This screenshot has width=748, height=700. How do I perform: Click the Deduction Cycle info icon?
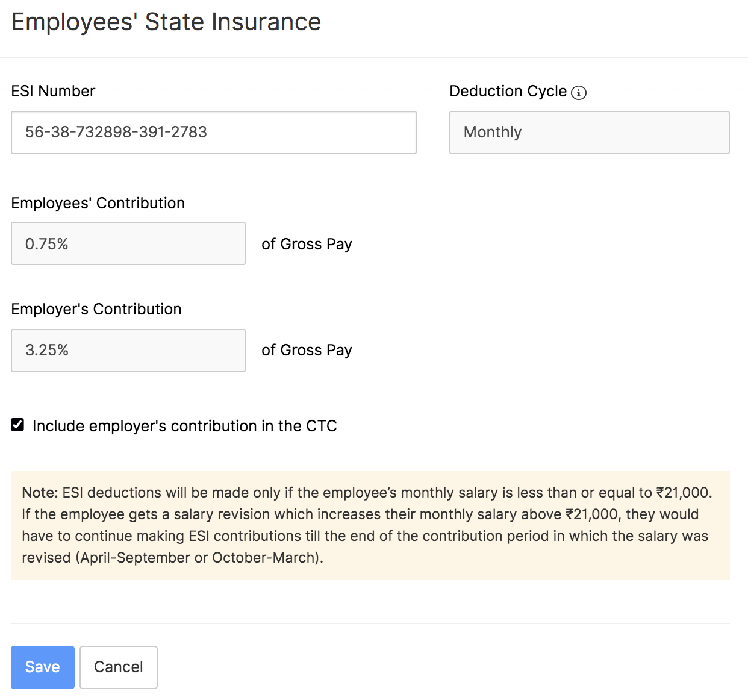coord(578,92)
